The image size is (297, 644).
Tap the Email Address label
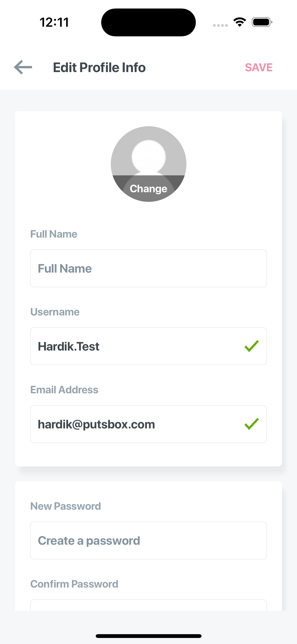click(64, 390)
